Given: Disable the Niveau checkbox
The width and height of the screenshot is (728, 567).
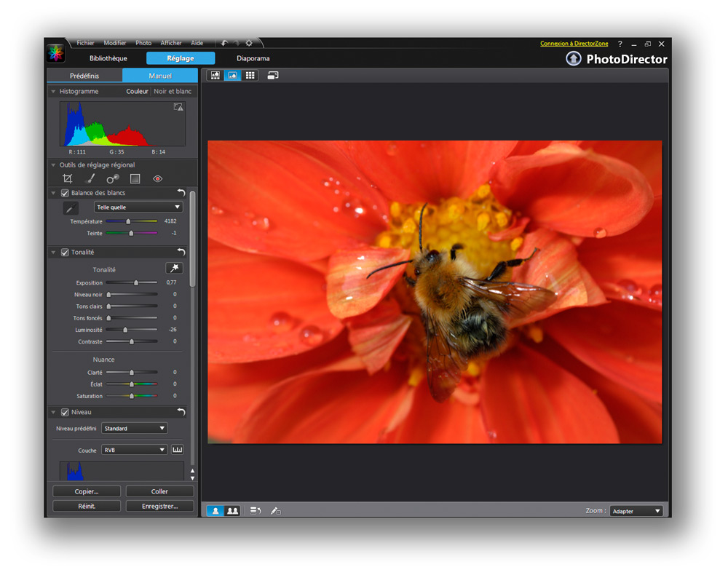Looking at the screenshot, I should click(x=65, y=412).
